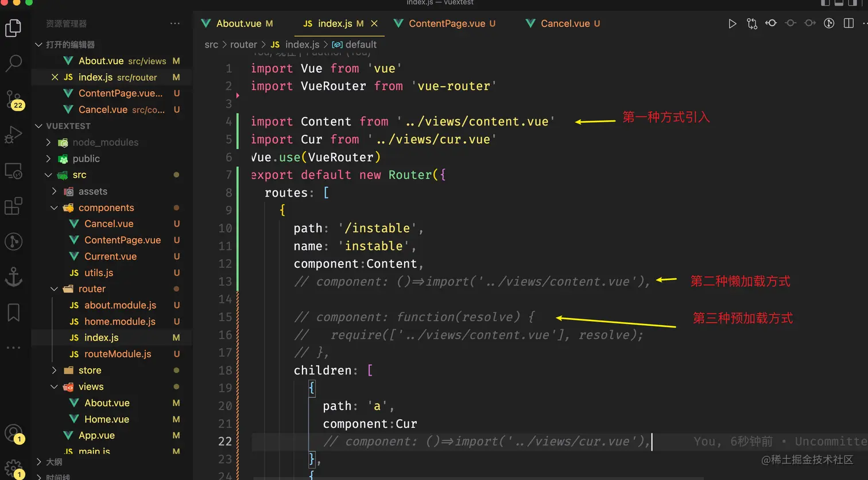
Task: Open changes with previous revision
Action: point(771,24)
